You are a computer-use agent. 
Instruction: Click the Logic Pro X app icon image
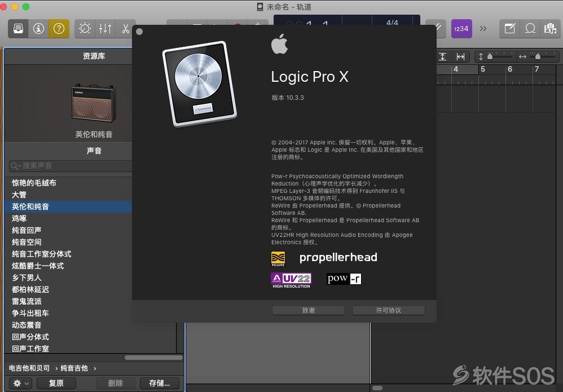(x=200, y=83)
